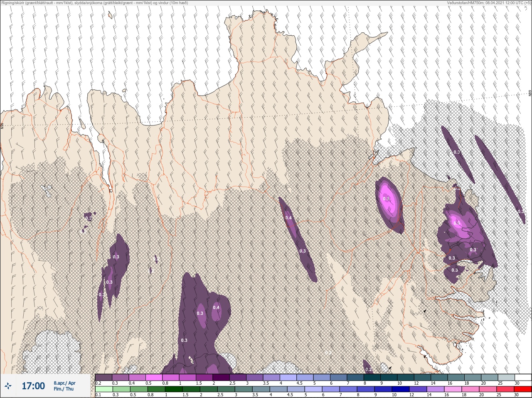Select pink bottom-row swatch starting at 16
532x398 pixels.
pos(453,389)
